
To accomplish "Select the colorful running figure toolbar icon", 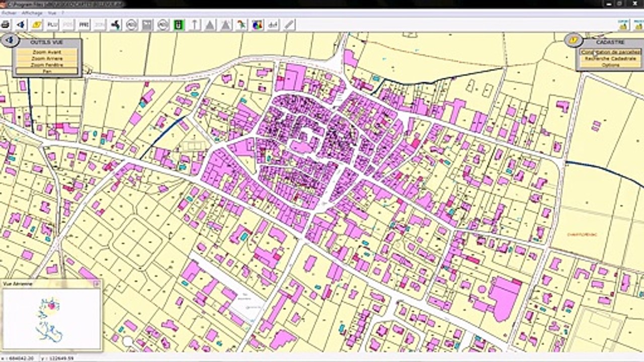I will coord(242,25).
